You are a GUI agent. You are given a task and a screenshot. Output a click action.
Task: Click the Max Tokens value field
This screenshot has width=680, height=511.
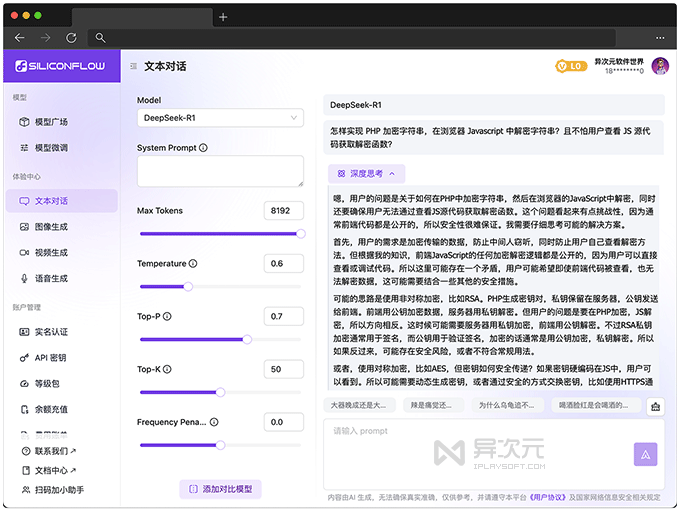pos(284,211)
